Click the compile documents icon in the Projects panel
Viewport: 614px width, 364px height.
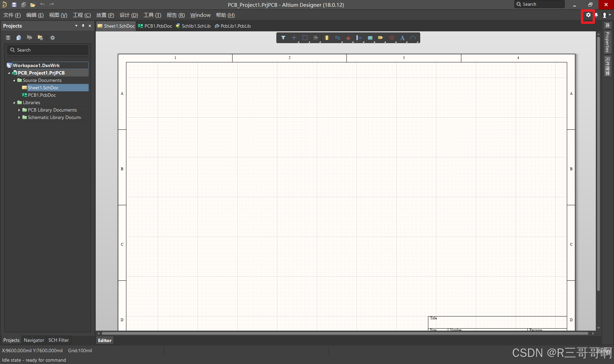click(19, 38)
